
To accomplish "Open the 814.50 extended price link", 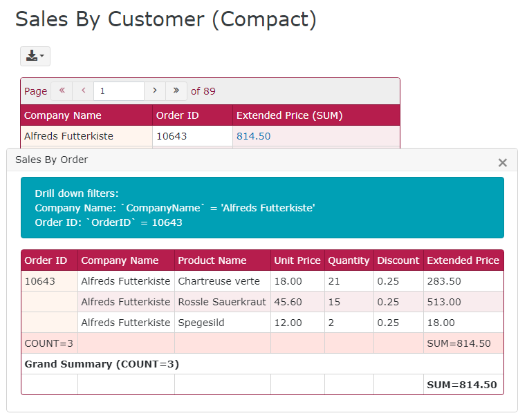I will [253, 136].
